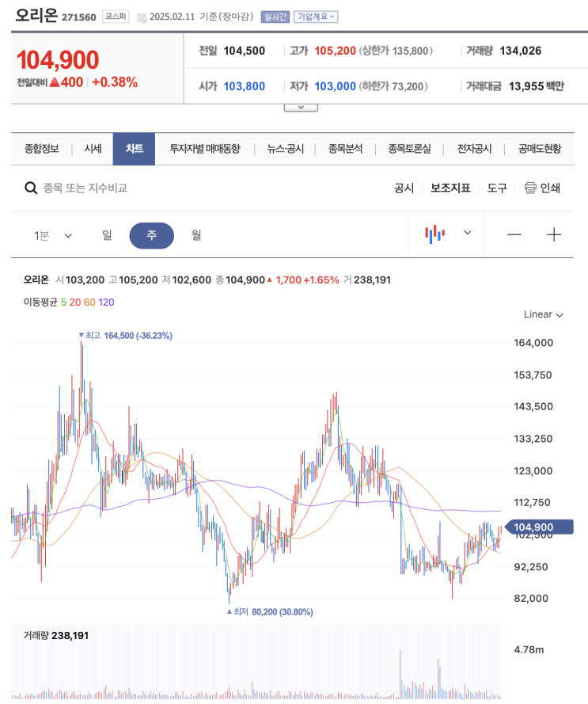Screen dimensions: 588x704
Task: Zoom in chart with plus icon
Action: pos(554,234)
